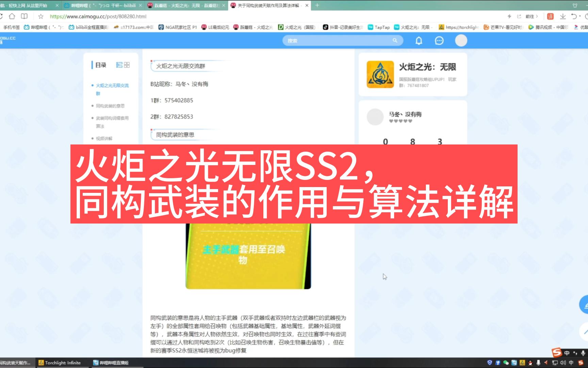Click the lightning speed-mode icon in address bar

pyautogui.click(x=509, y=16)
